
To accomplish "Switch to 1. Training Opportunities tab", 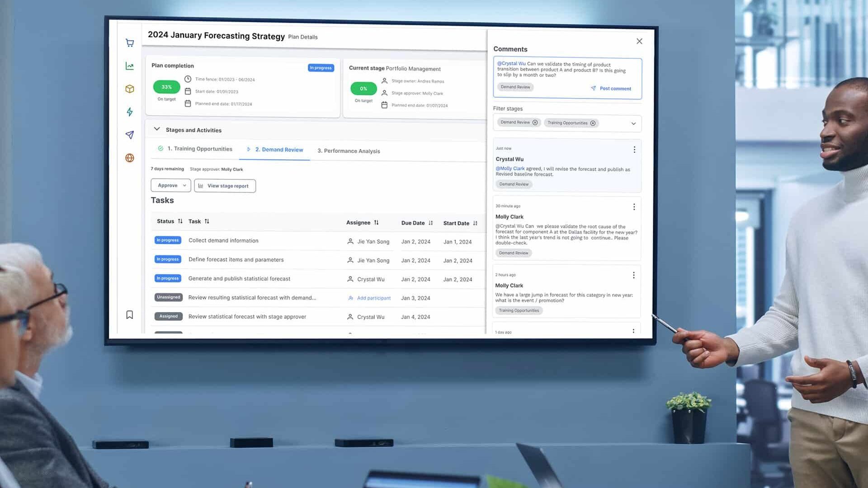I will pos(195,149).
